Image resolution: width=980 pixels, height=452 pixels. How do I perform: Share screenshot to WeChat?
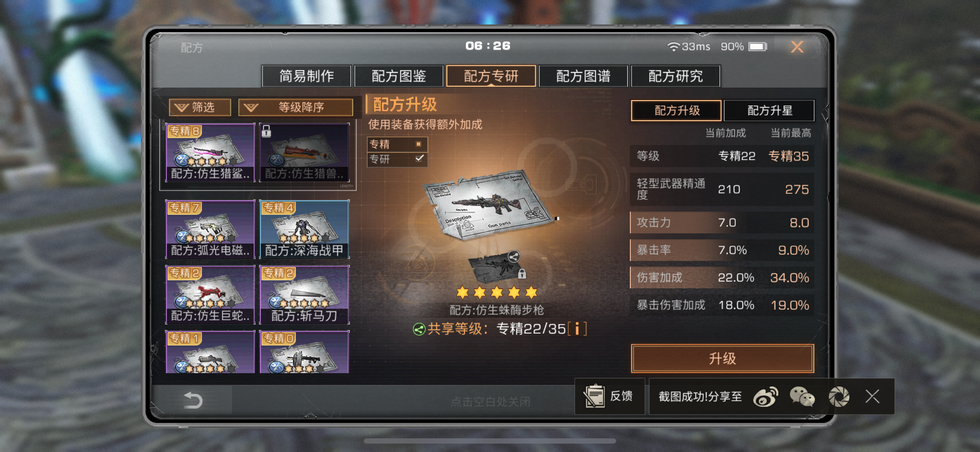(x=802, y=397)
